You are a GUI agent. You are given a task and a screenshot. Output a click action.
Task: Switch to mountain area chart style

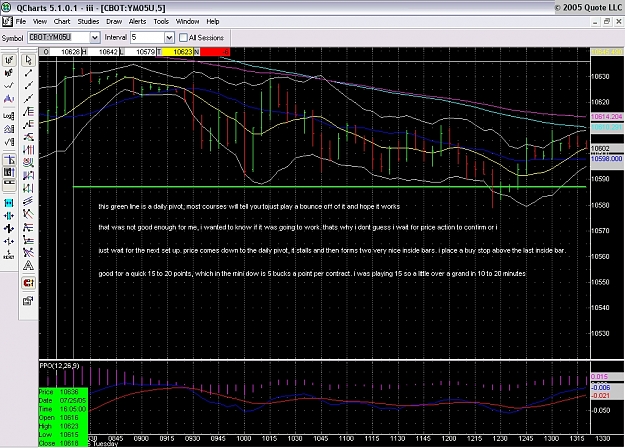[9, 98]
